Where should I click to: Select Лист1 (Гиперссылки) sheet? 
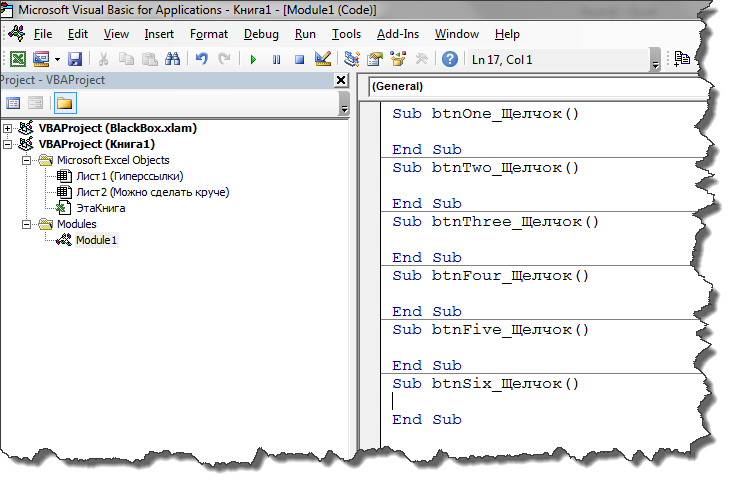130,176
